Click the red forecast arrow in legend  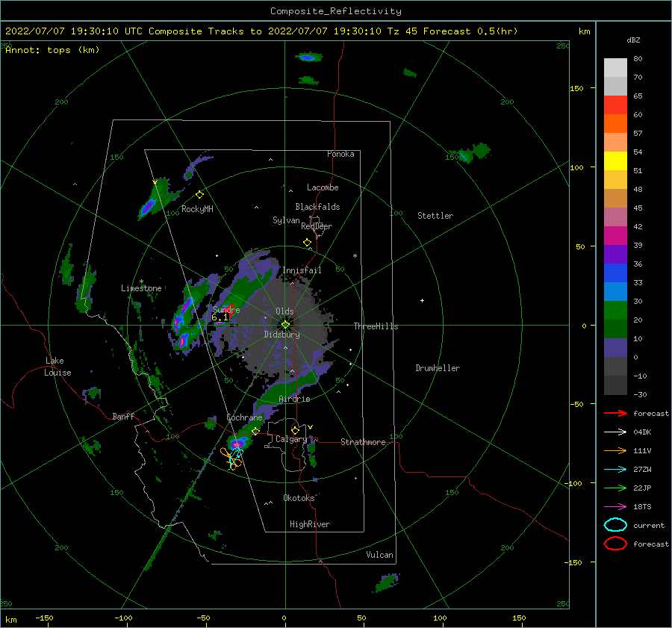coord(615,413)
